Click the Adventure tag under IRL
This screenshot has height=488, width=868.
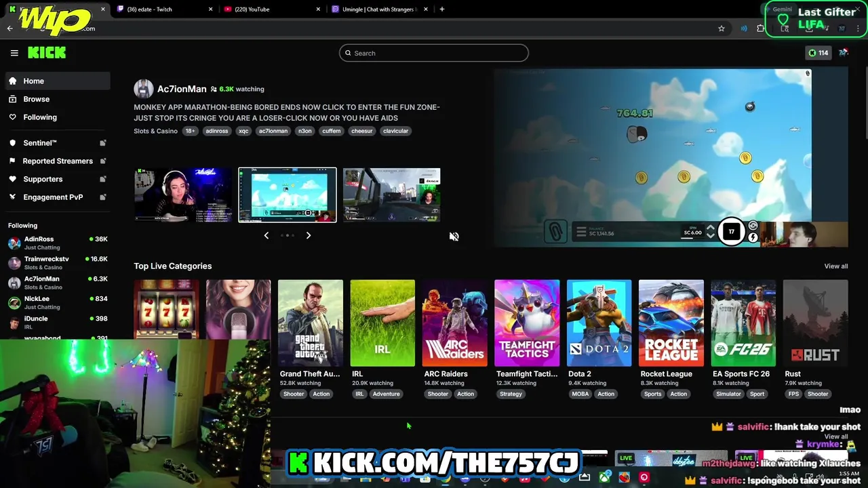point(387,394)
